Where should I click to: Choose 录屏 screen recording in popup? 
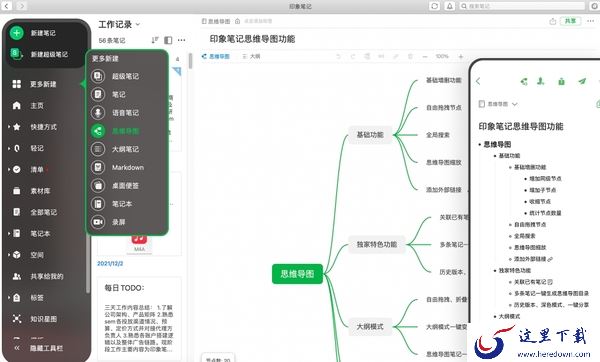pyautogui.click(x=109, y=222)
